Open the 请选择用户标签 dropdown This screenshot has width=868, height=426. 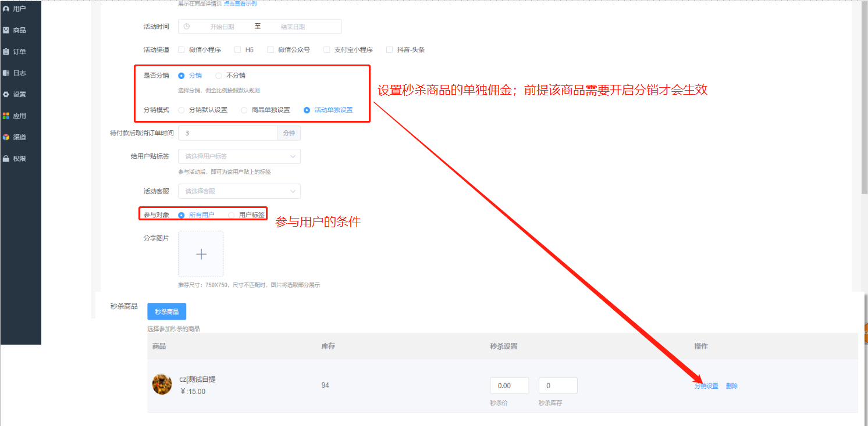pyautogui.click(x=239, y=156)
